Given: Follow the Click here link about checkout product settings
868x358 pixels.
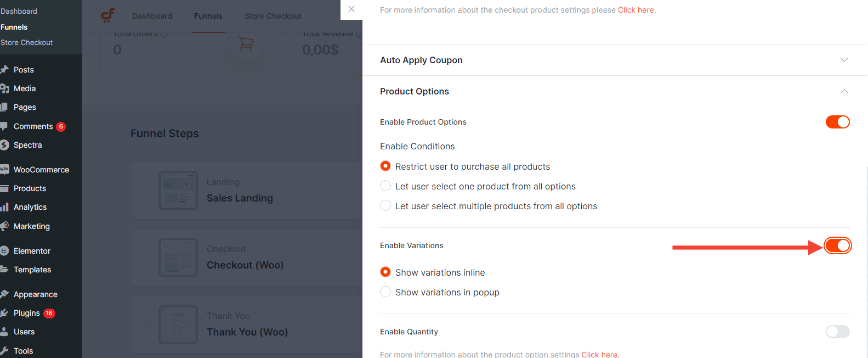Looking at the screenshot, I should (636, 10).
